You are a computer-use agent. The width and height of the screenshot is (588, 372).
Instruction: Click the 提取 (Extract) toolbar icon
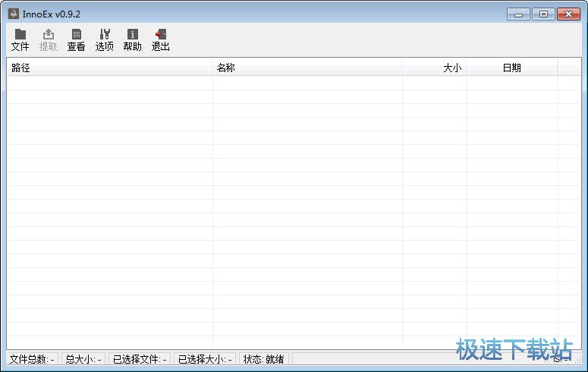(x=49, y=39)
